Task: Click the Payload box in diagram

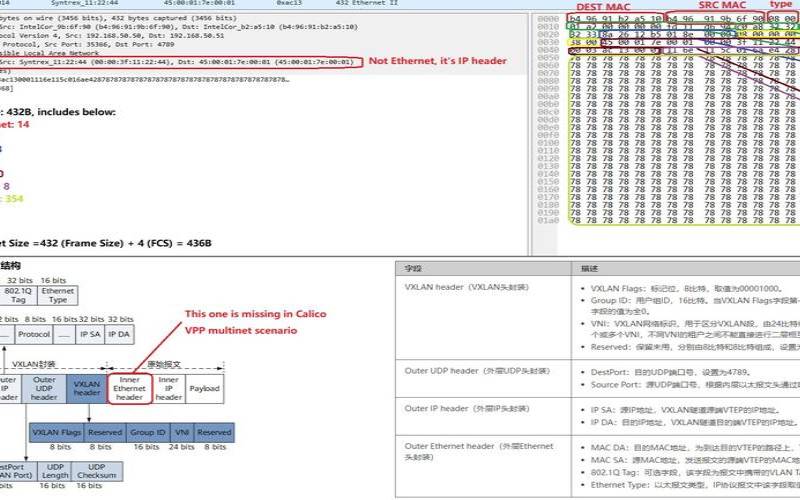Action: pyautogui.click(x=204, y=387)
